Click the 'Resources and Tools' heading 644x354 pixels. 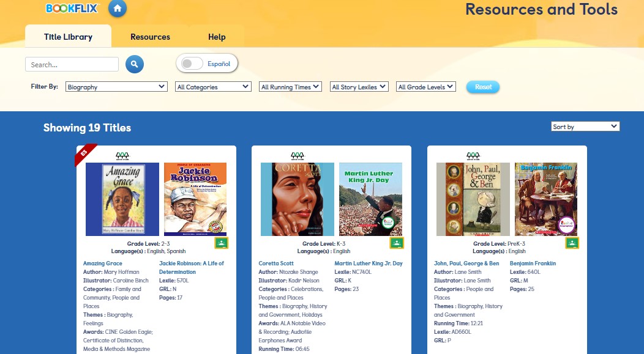(541, 9)
